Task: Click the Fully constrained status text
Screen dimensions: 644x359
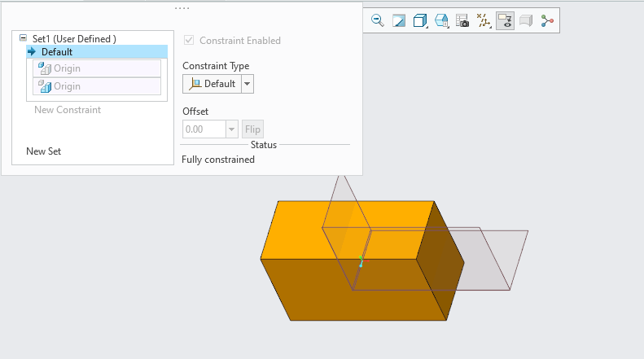Action: [218, 160]
